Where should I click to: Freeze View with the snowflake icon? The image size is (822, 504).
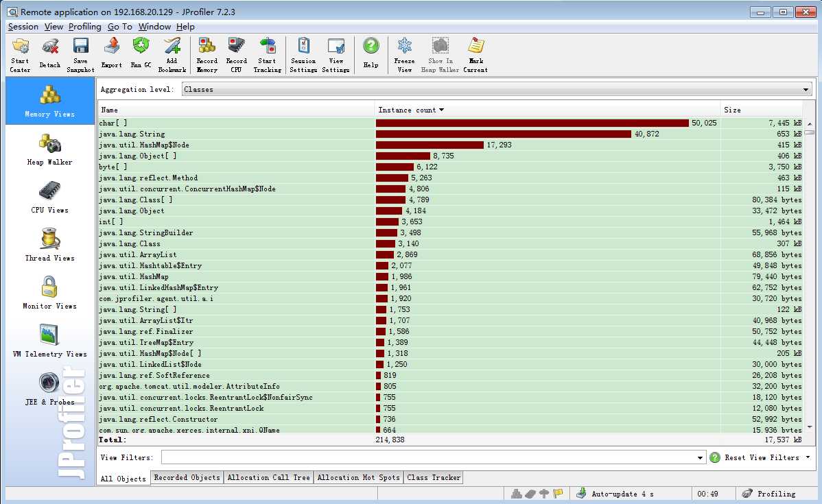404,46
